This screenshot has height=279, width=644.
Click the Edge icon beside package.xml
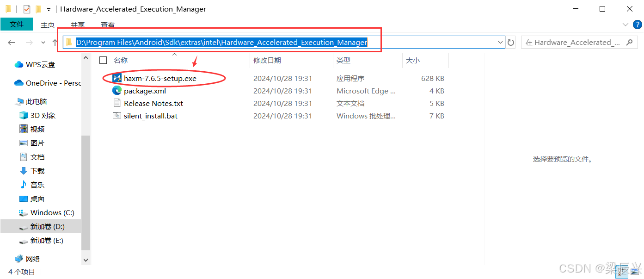(117, 91)
